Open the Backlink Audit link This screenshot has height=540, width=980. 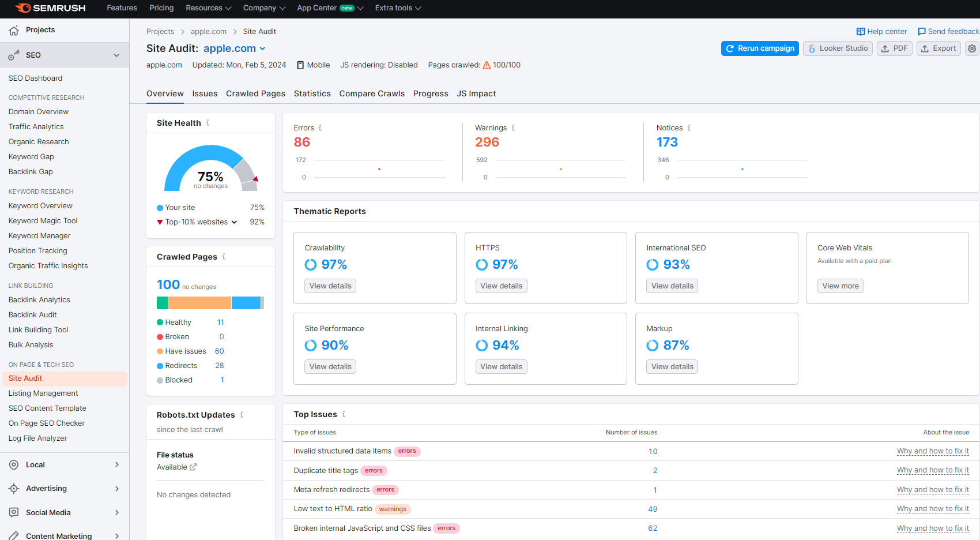33,315
